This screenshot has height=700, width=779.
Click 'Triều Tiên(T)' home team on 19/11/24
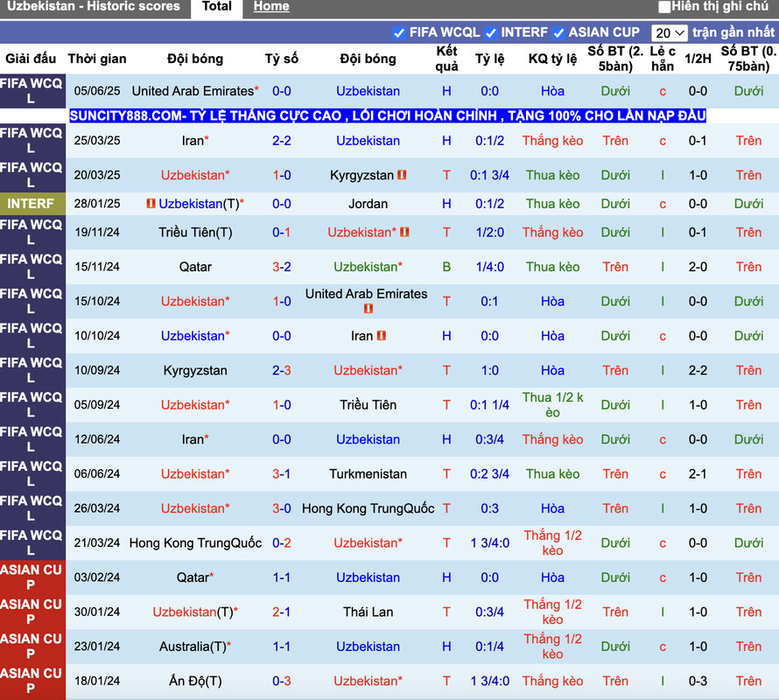(195, 232)
